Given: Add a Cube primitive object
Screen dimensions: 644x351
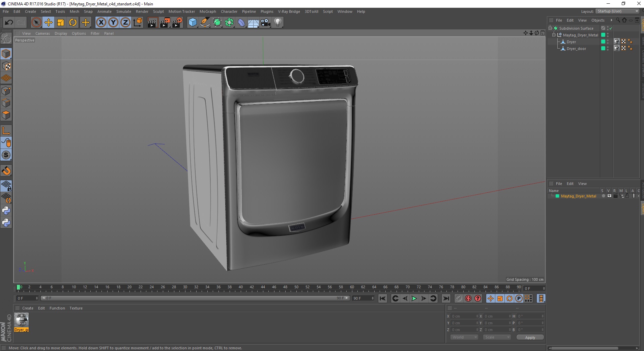Looking at the screenshot, I should [193, 23].
